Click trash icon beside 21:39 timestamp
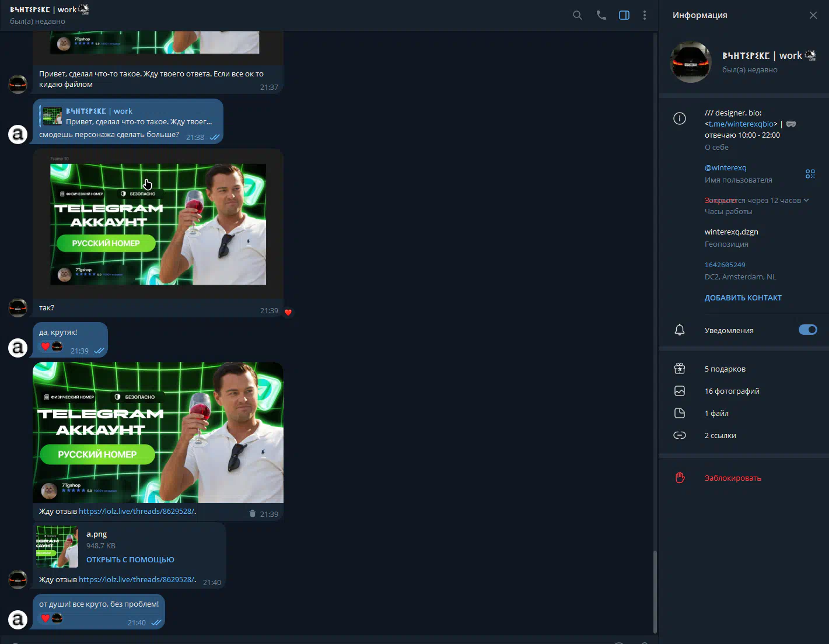The height and width of the screenshot is (644, 829). (252, 514)
